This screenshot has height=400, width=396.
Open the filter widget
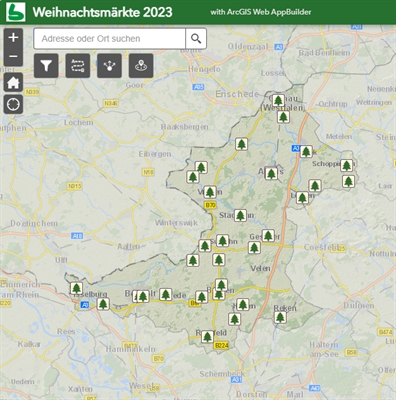46,66
